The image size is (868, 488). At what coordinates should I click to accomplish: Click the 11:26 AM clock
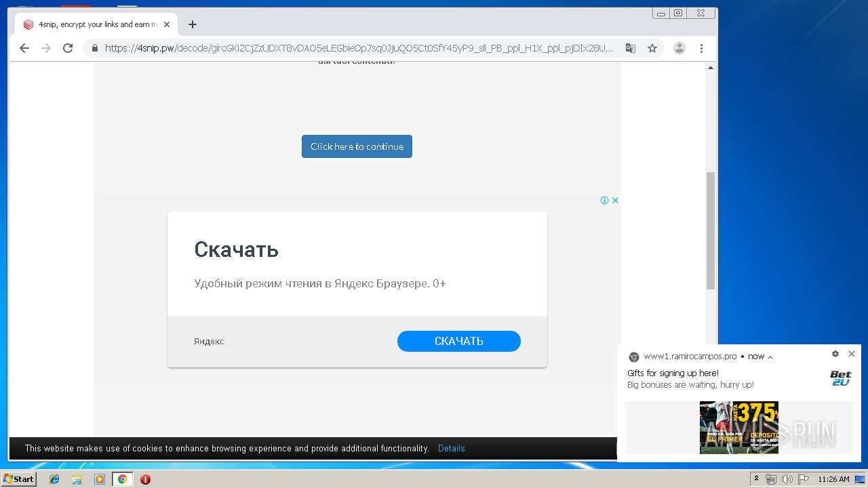click(833, 479)
